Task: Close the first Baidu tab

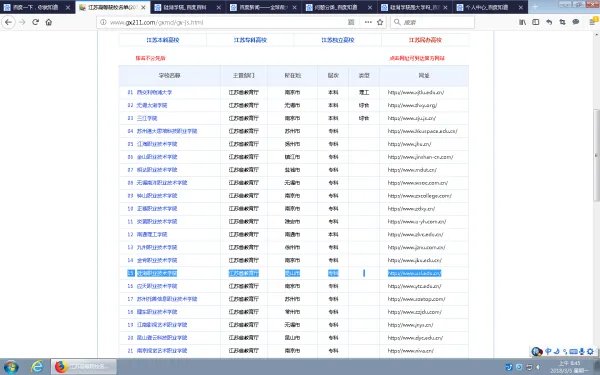Action: point(68,8)
